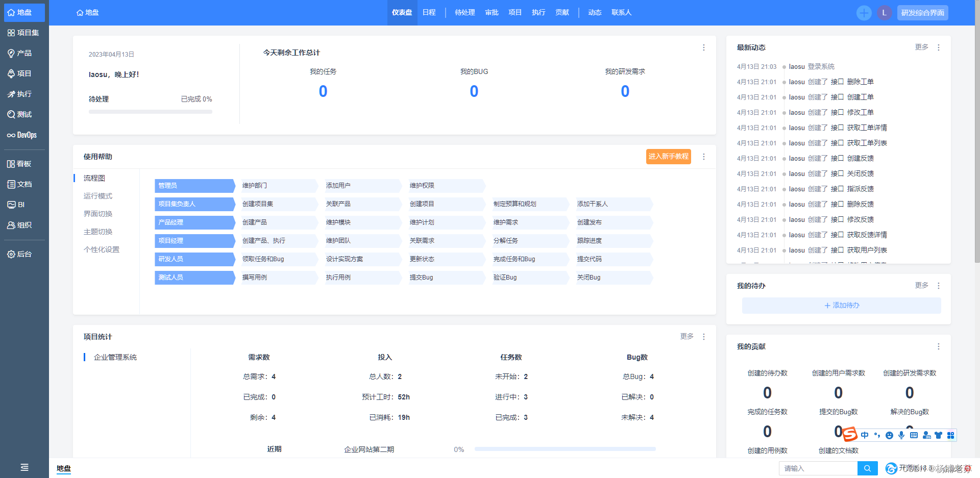Click 更多 in the 项目统计 card
The height and width of the screenshot is (478, 980).
point(687,336)
